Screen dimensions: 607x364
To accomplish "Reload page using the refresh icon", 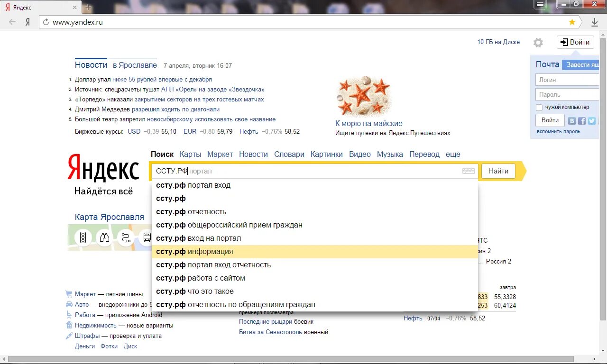I will [x=46, y=22].
